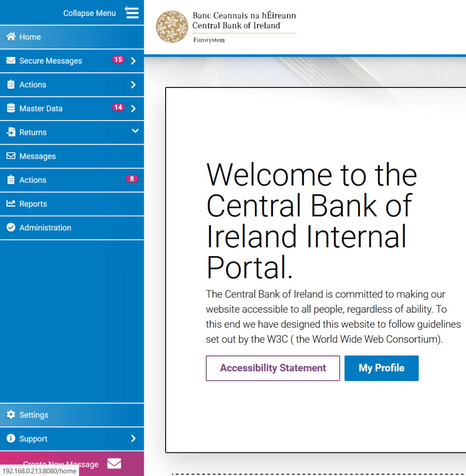Open Messages under Returns

[x=72, y=156]
